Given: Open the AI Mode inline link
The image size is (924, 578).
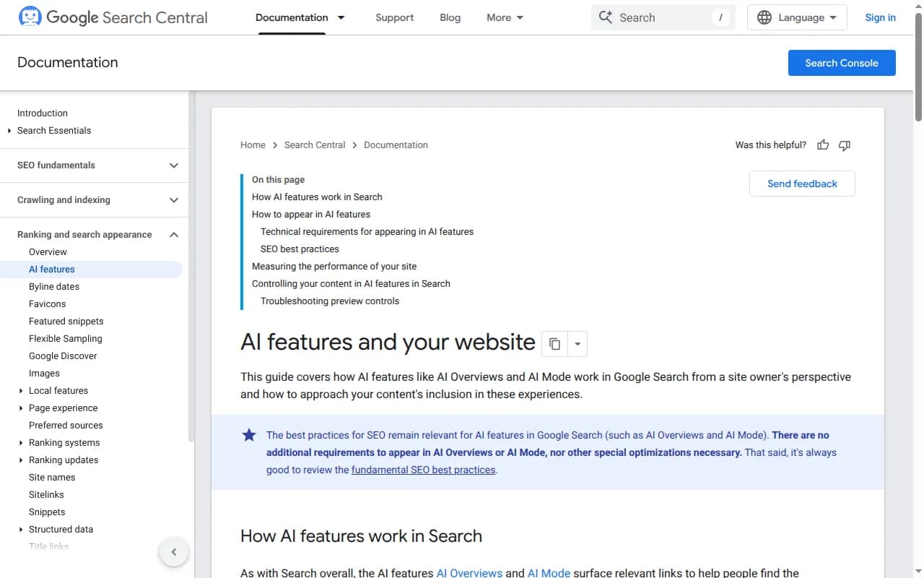Looking at the screenshot, I should click(549, 572).
